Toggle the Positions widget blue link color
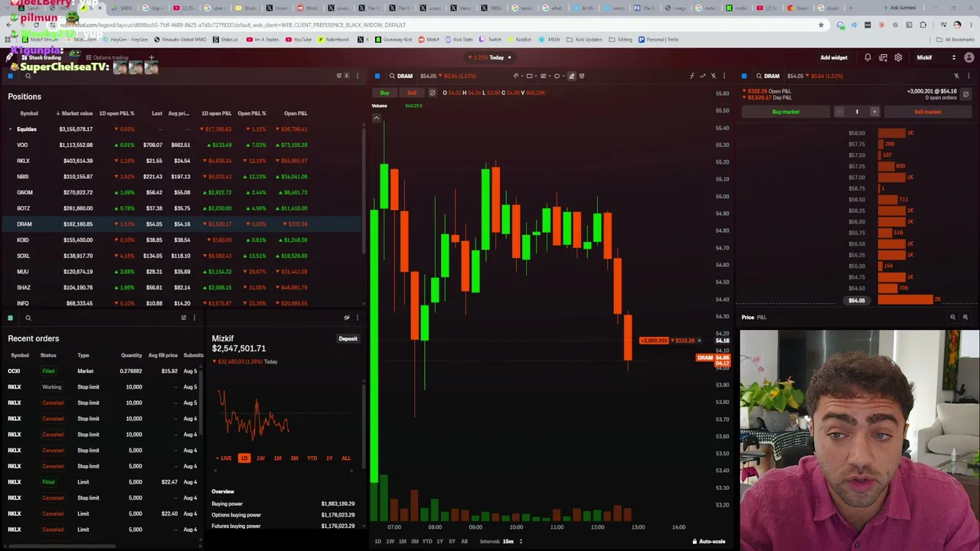The image size is (980, 551). pos(11,76)
